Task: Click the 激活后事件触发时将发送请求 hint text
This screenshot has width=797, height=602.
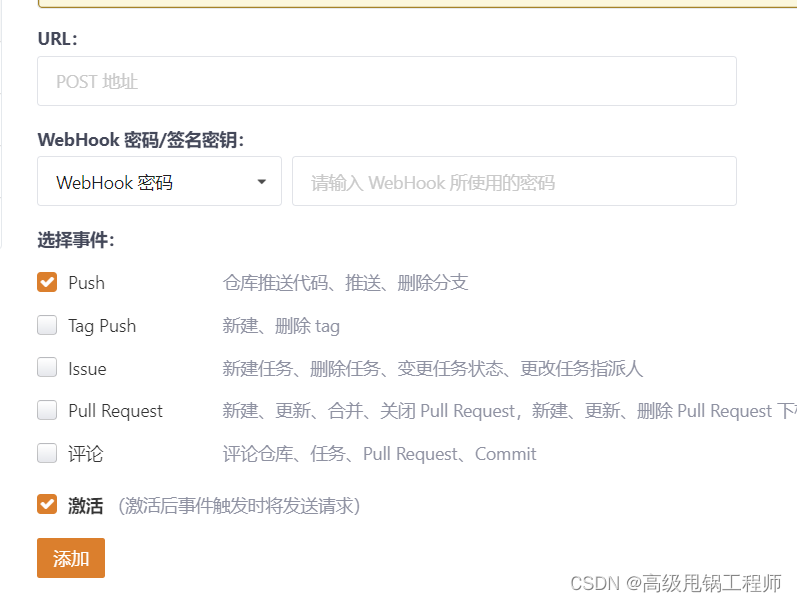Action: [239, 506]
